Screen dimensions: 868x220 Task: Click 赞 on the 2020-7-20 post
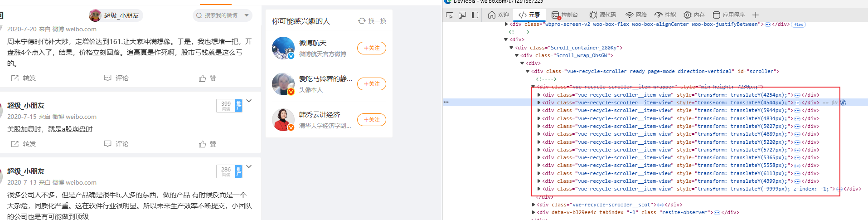coord(207,78)
